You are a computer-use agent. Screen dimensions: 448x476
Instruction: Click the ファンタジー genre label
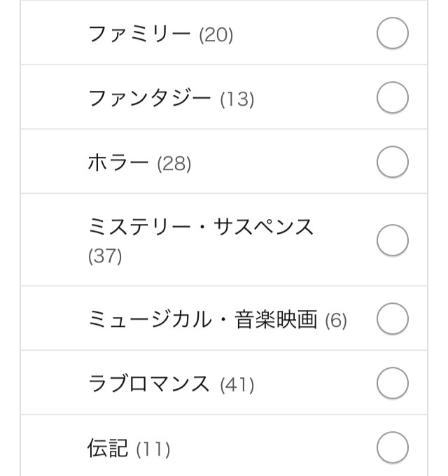pos(149,98)
